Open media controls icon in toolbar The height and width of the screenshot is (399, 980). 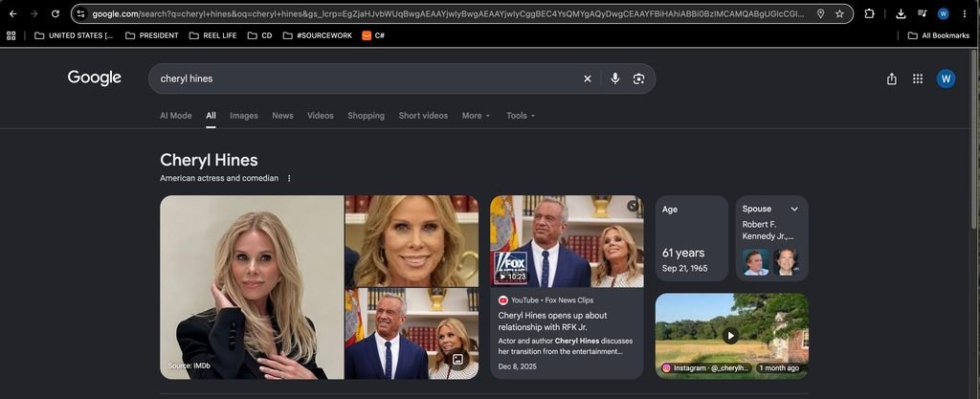pos(922,13)
